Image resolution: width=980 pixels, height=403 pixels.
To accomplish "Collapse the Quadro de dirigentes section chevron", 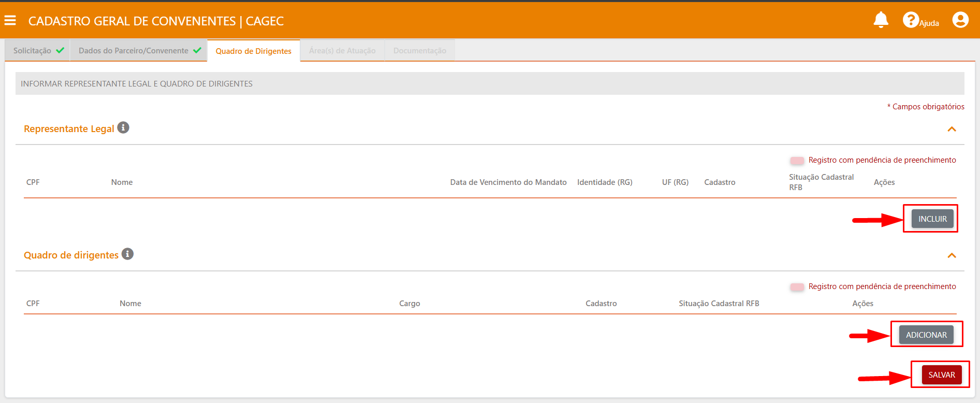I will pos(952,255).
